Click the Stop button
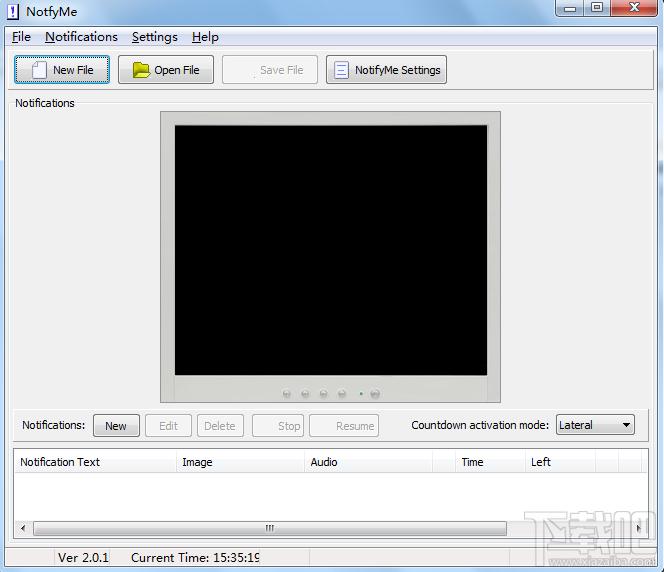The width and height of the screenshot is (664, 572). (x=278, y=426)
